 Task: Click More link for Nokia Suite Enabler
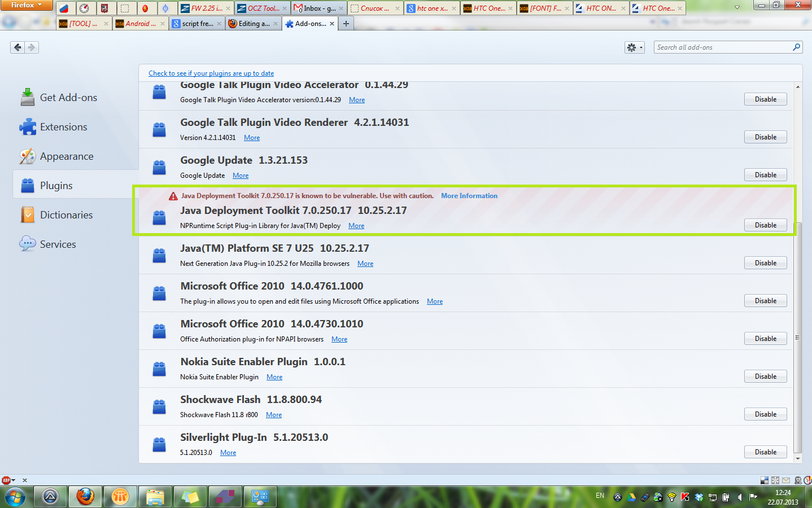click(274, 377)
